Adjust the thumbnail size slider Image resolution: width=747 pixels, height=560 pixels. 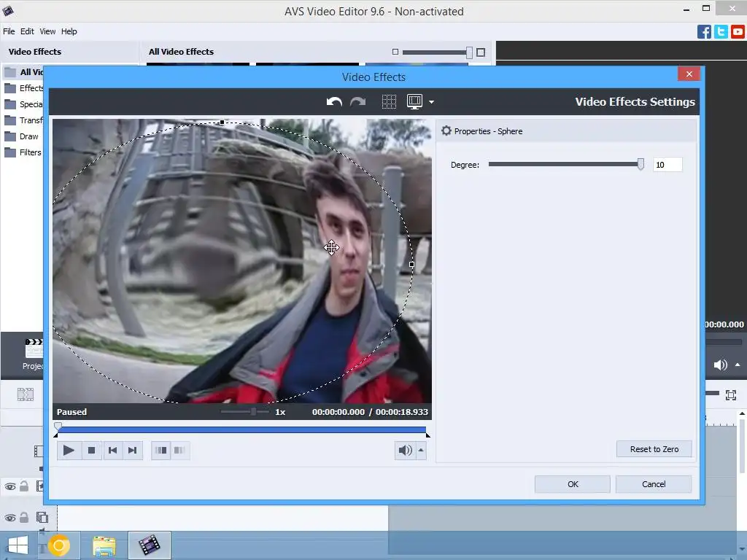[469, 52]
